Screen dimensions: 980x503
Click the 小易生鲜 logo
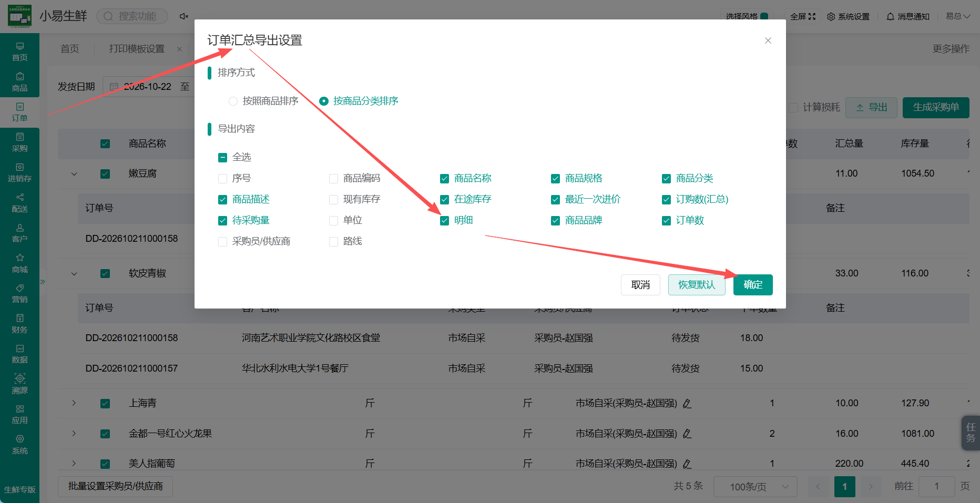point(20,16)
